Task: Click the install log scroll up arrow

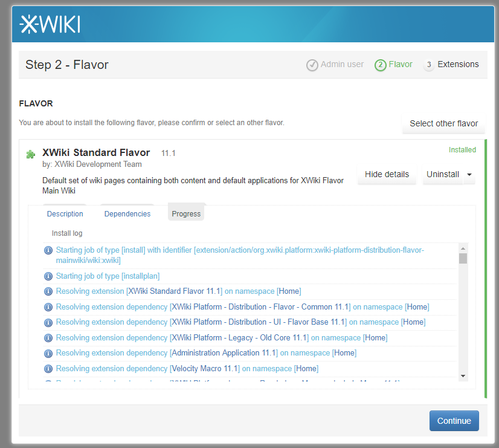Action: pyautogui.click(x=463, y=248)
